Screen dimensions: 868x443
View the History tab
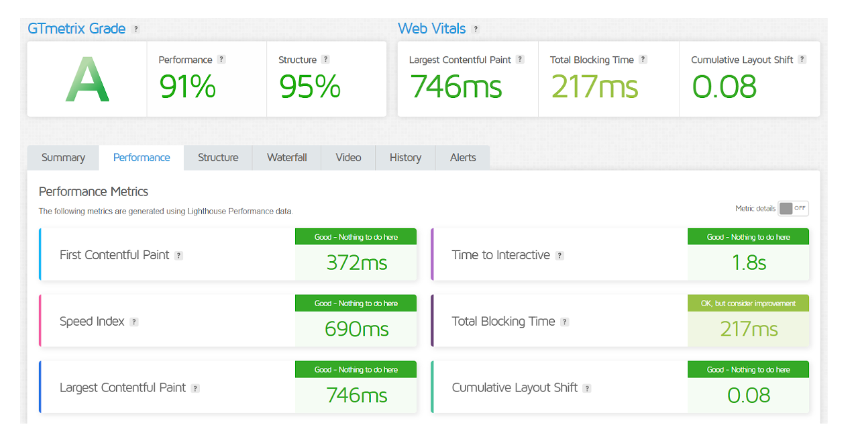point(405,158)
